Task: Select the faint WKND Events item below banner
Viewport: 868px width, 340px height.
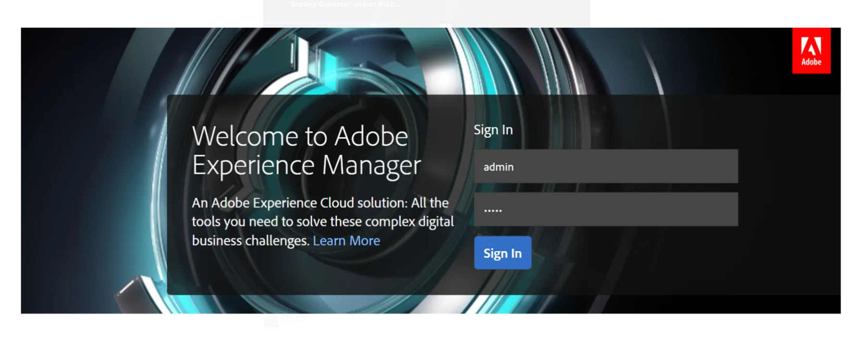Action: 294,317
